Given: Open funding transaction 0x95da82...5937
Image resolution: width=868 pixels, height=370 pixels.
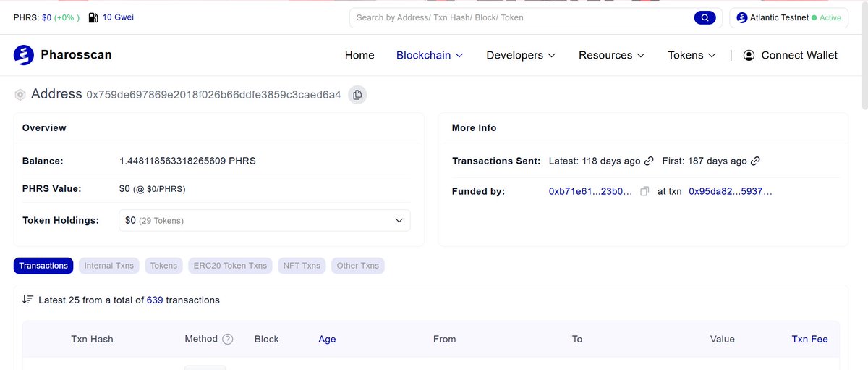Looking at the screenshot, I should [731, 192].
